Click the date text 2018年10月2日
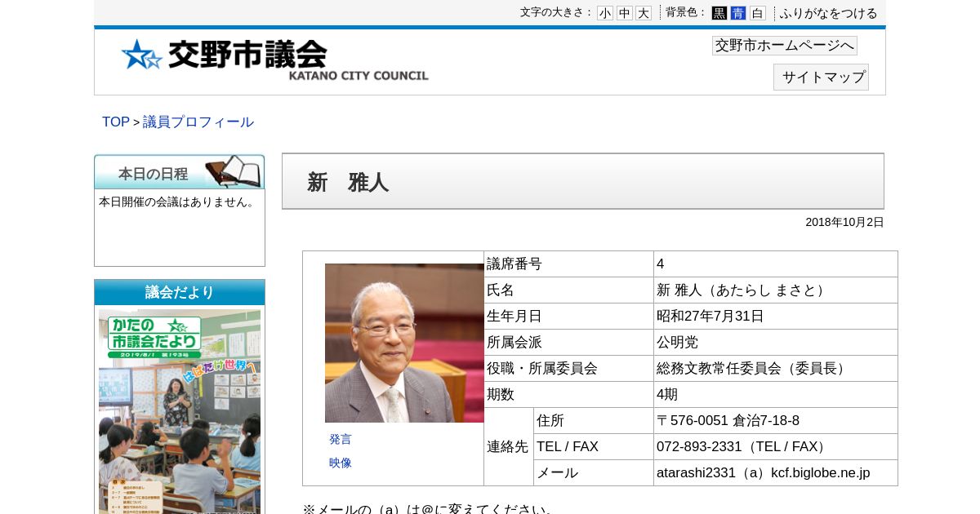This screenshot has width=980, height=514. click(844, 222)
